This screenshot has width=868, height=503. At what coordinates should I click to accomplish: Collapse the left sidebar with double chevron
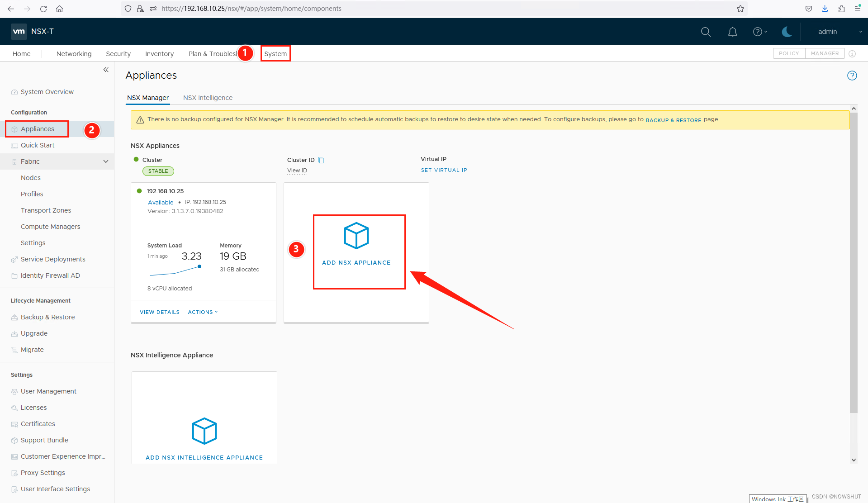pyautogui.click(x=106, y=70)
